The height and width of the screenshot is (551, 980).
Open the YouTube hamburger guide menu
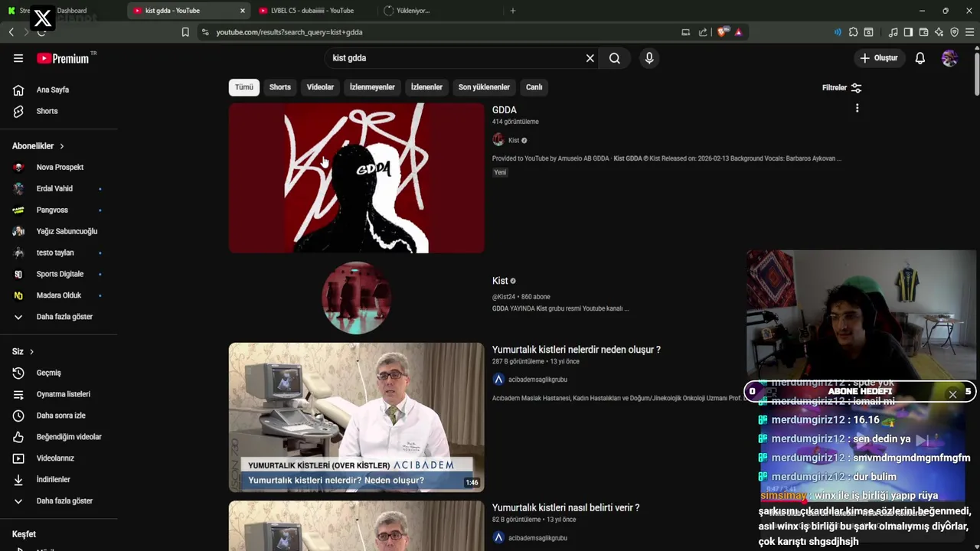(18, 58)
